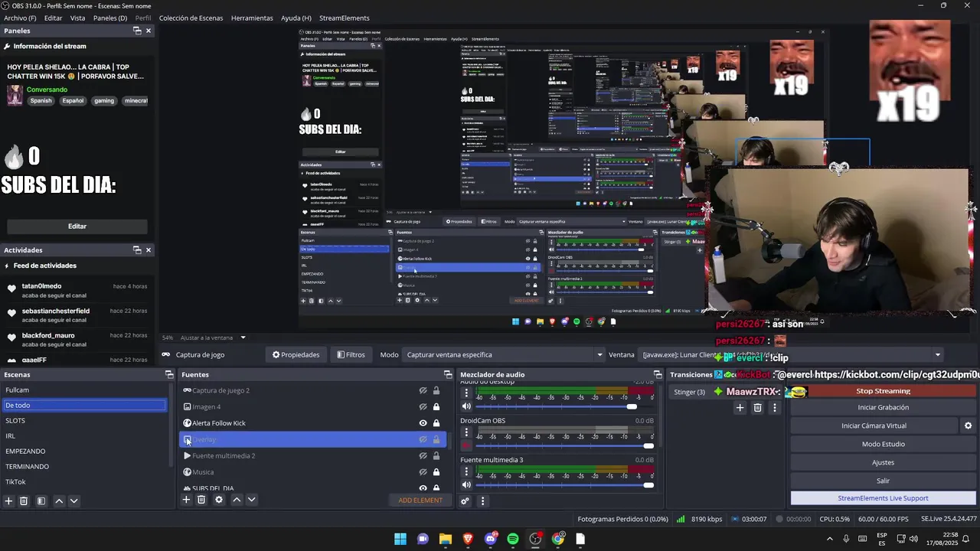Open the Modo capture mode dropdown
Image resolution: width=980 pixels, height=551 pixels.
click(x=505, y=354)
